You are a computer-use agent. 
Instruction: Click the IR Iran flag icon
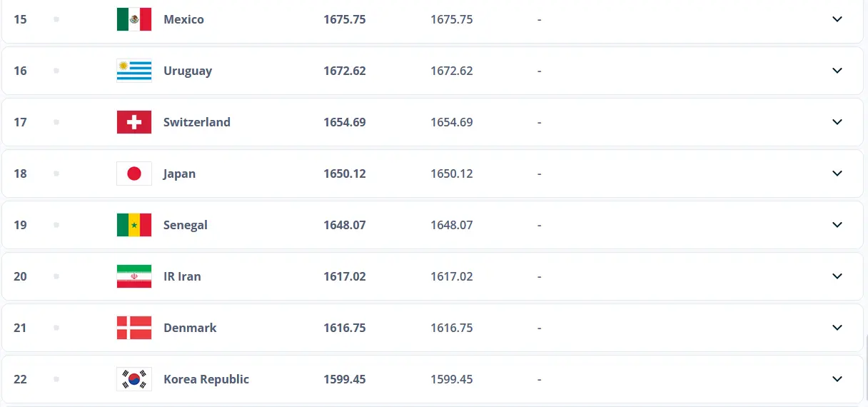(x=134, y=276)
